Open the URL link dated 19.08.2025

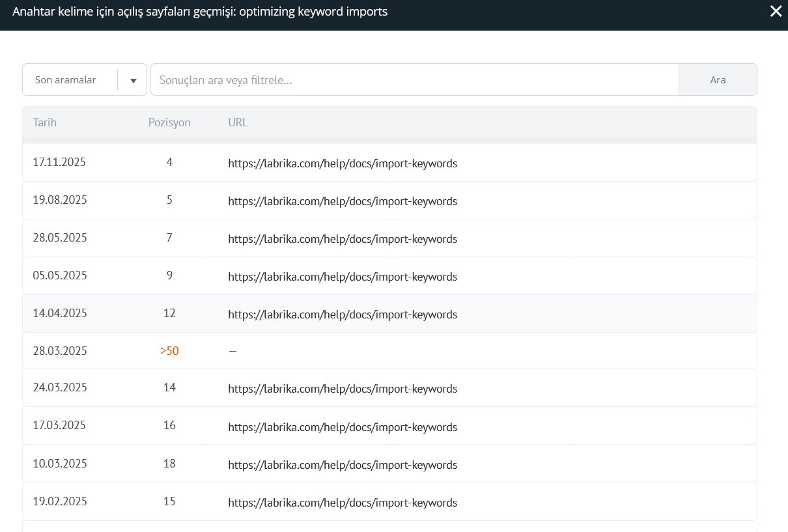click(343, 201)
